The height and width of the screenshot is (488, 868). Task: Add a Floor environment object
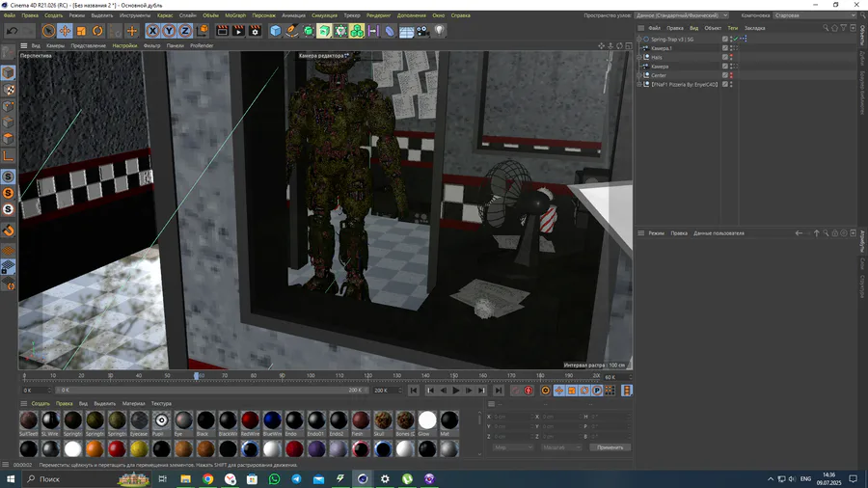[x=406, y=31]
